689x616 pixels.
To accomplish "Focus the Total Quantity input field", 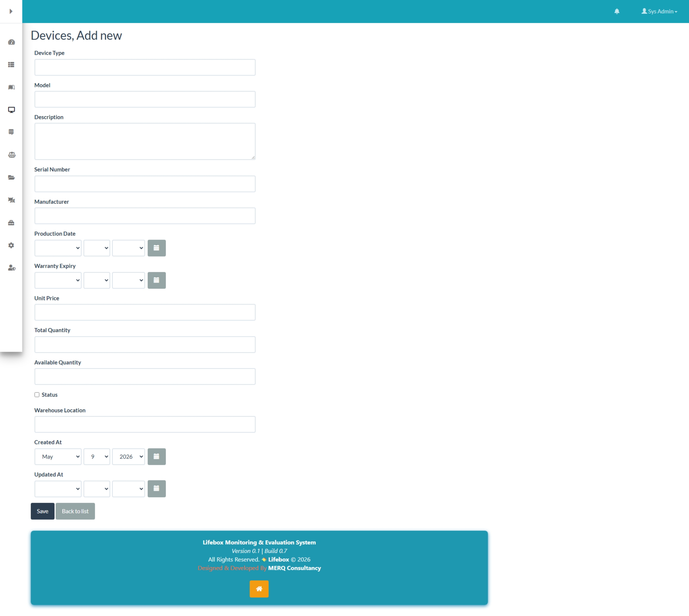I will [x=145, y=345].
